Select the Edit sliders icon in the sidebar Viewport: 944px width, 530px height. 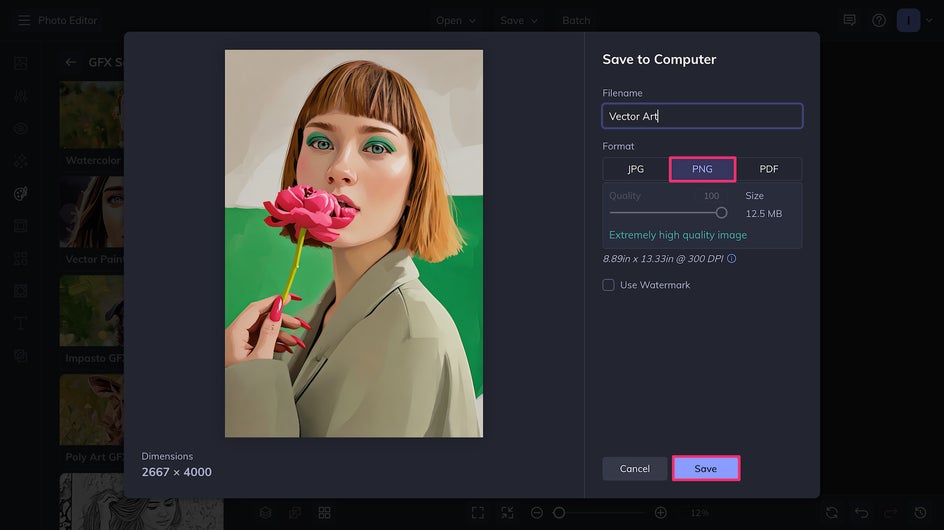(x=20, y=96)
